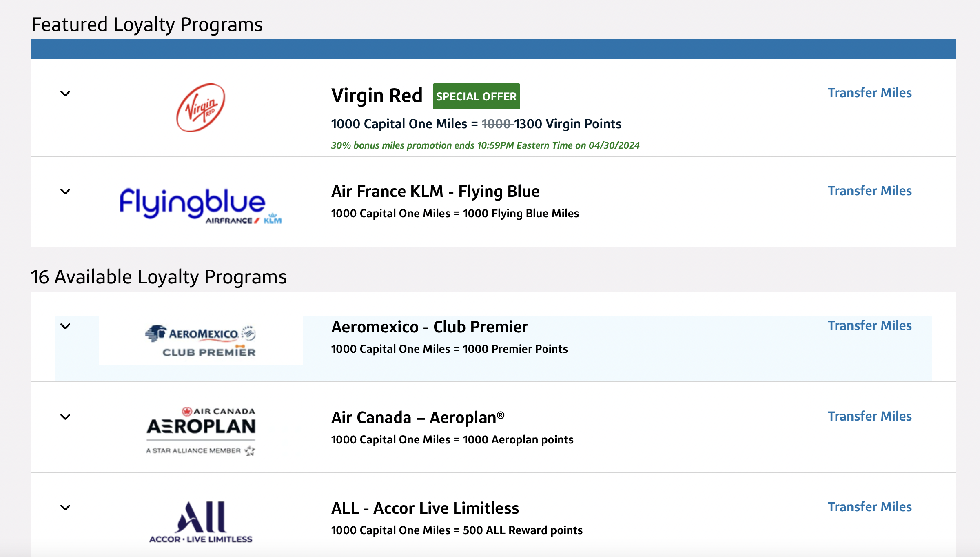The image size is (980, 557).
Task: Expand the Aeromexico Club Premier chevron
Action: pos(65,326)
